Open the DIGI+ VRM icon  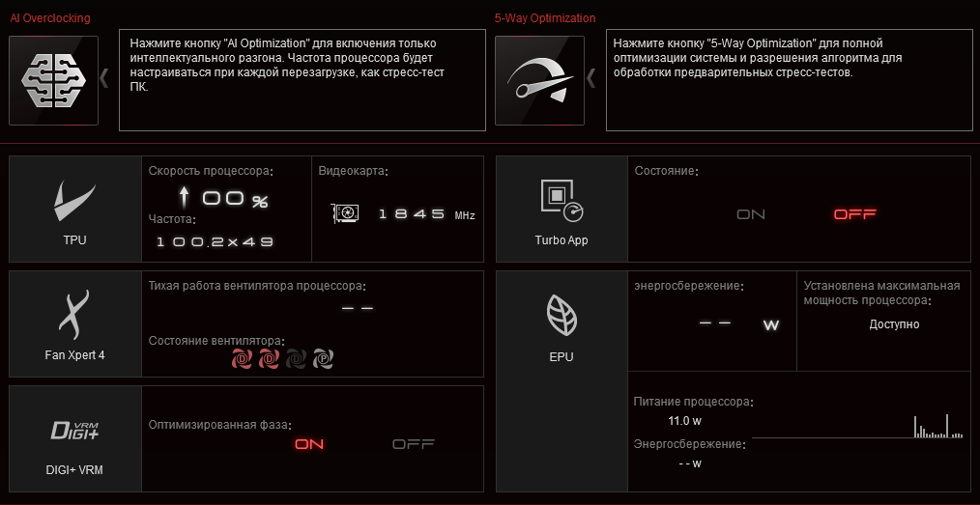[75, 431]
